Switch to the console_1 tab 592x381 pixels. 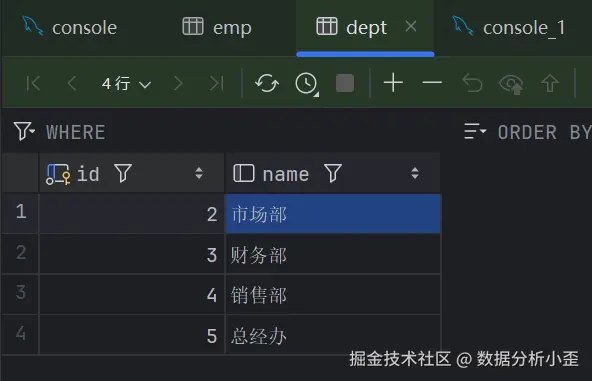509,28
